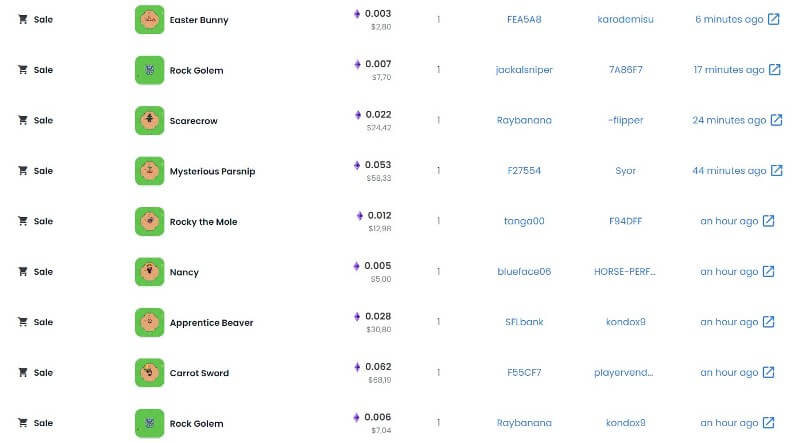Click the Easter Bunny item thumbnail

149,19
